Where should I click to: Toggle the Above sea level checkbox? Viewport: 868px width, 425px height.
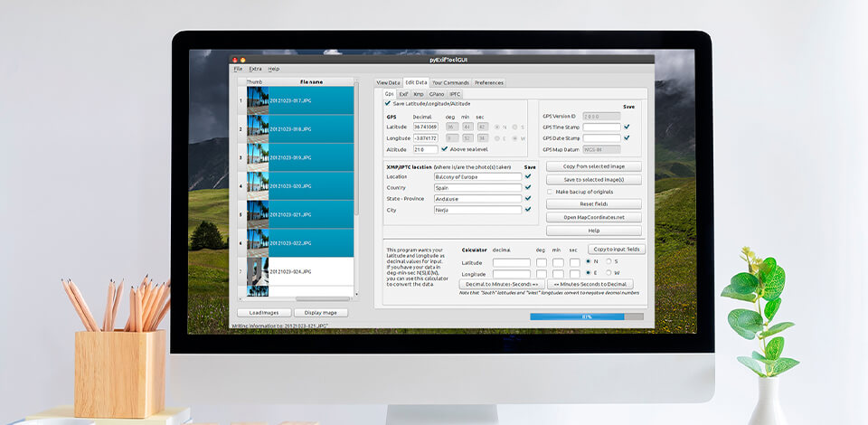(445, 149)
